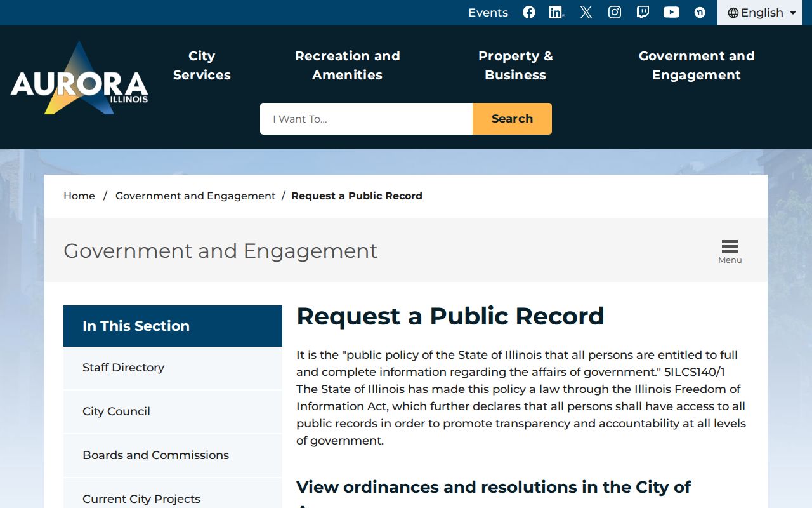812x508 pixels.
Task: Click 'Request a Public Record' page heading
Action: pos(450,316)
